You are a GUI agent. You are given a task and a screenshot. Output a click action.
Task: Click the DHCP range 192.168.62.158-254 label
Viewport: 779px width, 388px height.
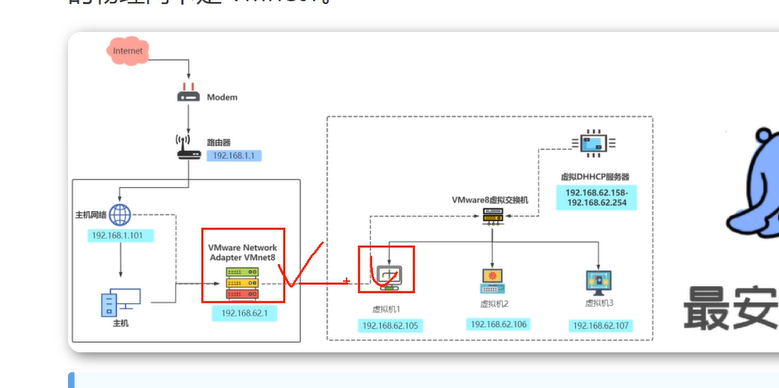596,198
